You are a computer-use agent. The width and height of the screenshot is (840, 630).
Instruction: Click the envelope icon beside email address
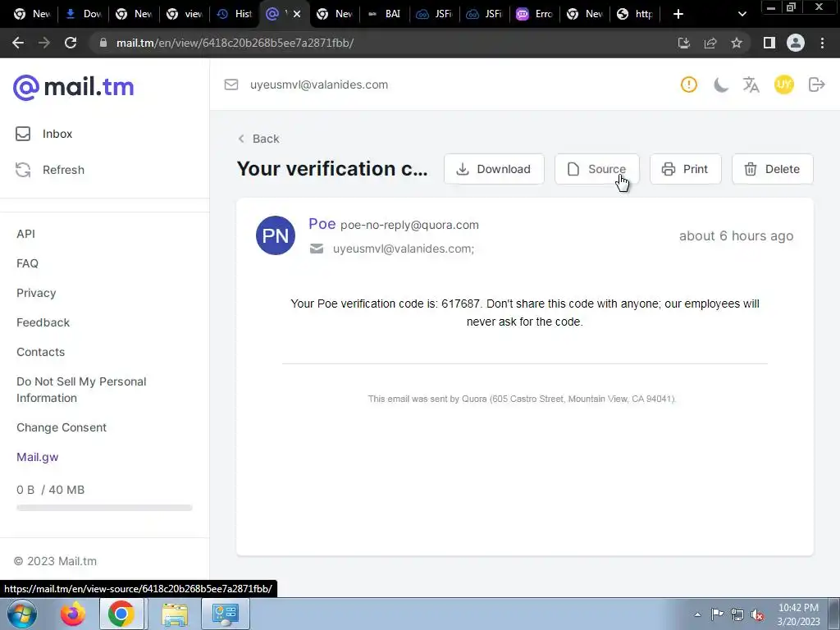click(x=231, y=84)
